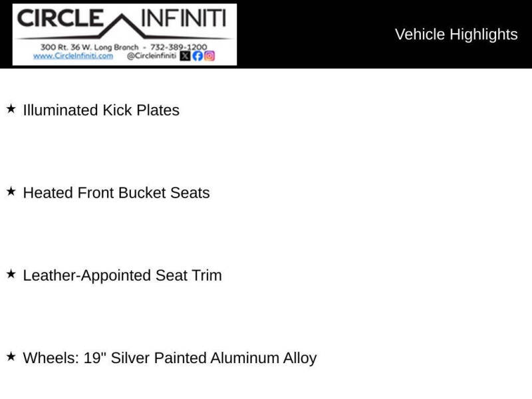532x399 pixels.
Task: Click the star beside Wheels: 19" Silver Painted
Action: tap(11, 356)
